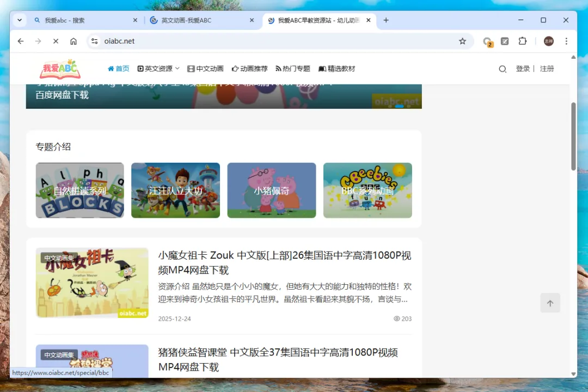
Task: Open the tab search dropdown arrow
Action: click(x=20, y=20)
